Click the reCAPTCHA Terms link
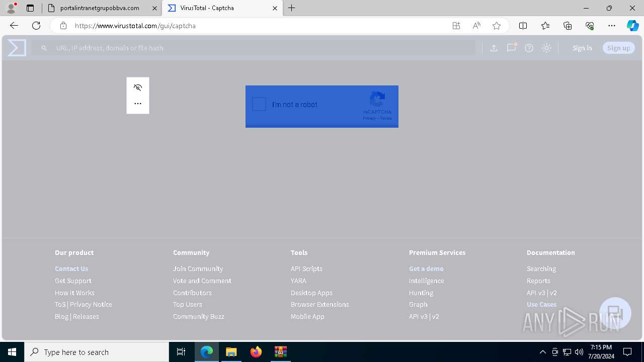This screenshot has height=362, width=644. [386, 118]
